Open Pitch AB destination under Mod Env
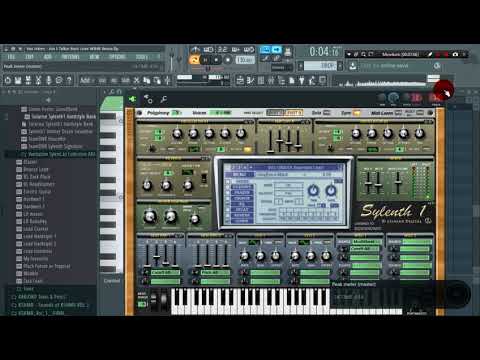The width and height of the screenshot is (480, 360). coord(215,272)
